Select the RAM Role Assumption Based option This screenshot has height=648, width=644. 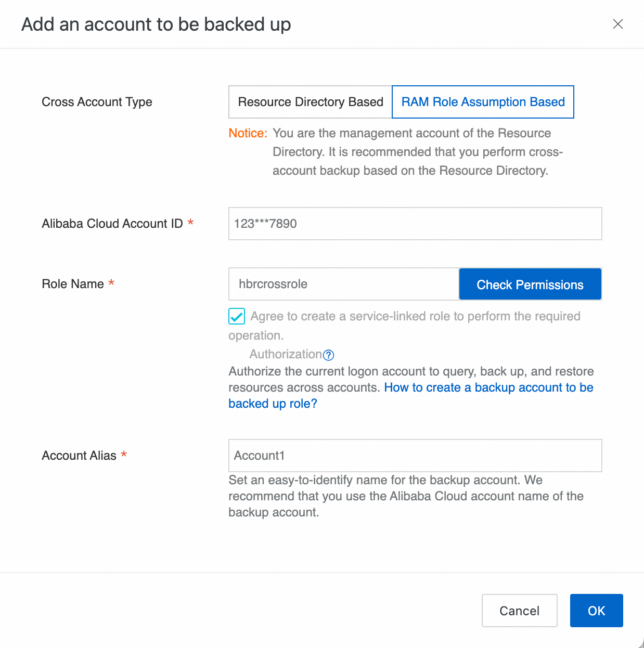click(x=483, y=102)
